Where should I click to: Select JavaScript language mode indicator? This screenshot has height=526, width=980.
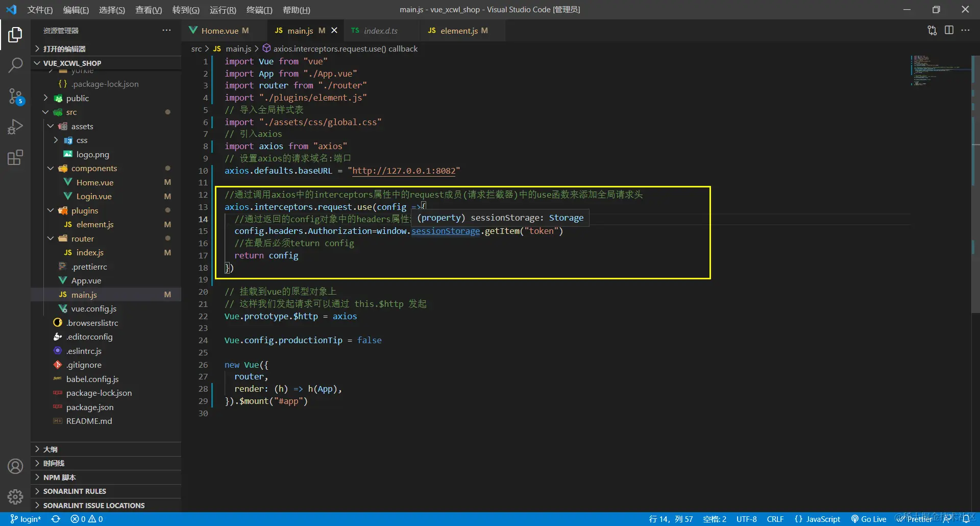coord(818,519)
